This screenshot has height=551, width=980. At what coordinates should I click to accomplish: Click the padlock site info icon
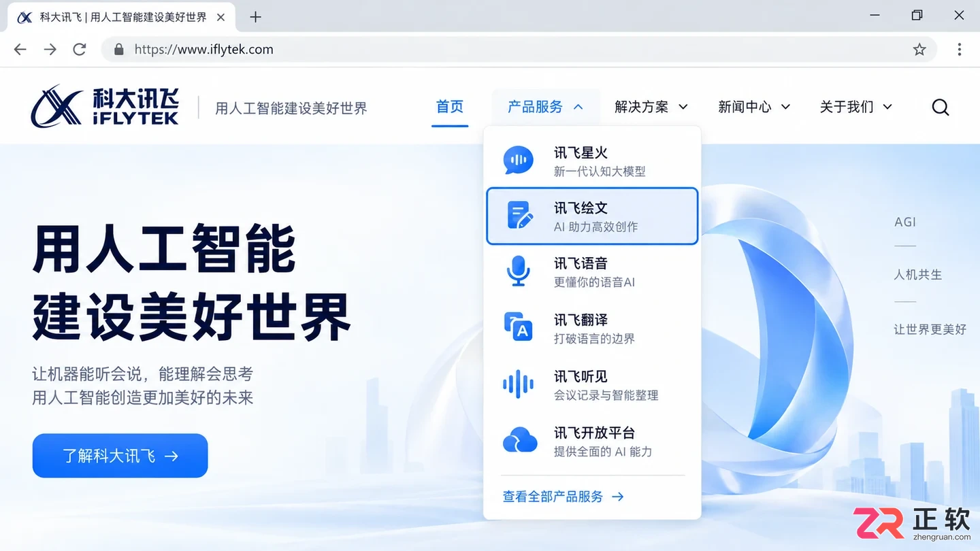[119, 50]
